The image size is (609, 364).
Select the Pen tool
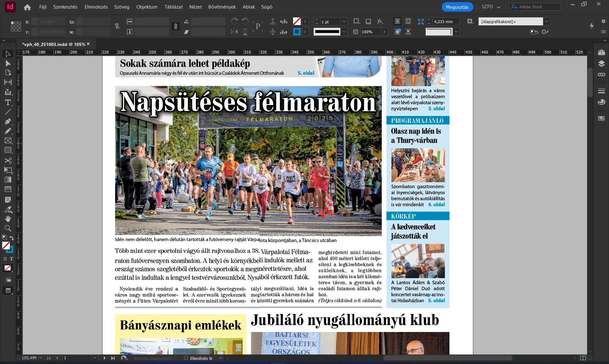click(8, 121)
